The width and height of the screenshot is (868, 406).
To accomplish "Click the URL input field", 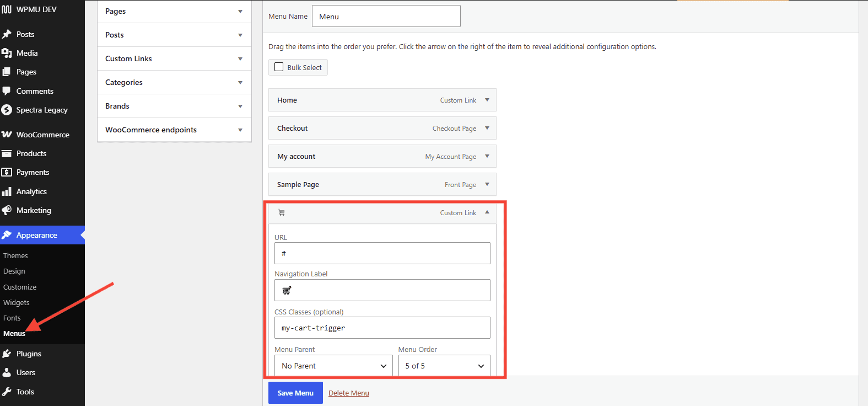I will [382, 253].
